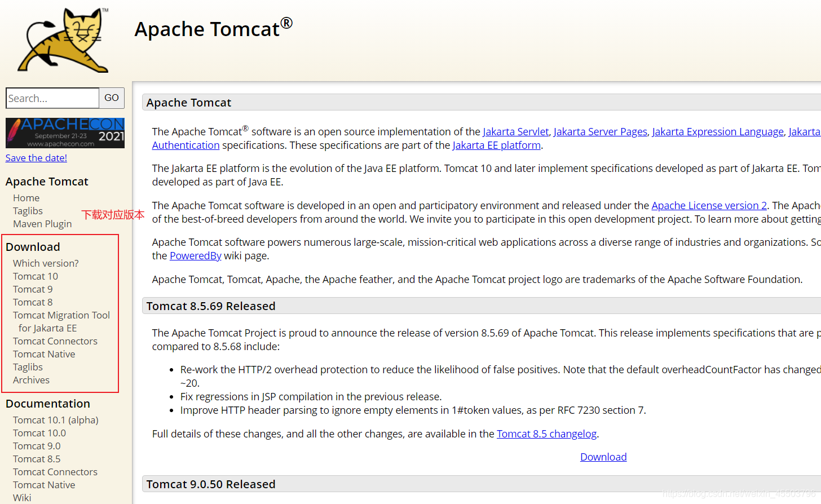Screen dimensions: 821x504
Task: Open Taglibs under Apache Tomcat section
Action: point(28,211)
